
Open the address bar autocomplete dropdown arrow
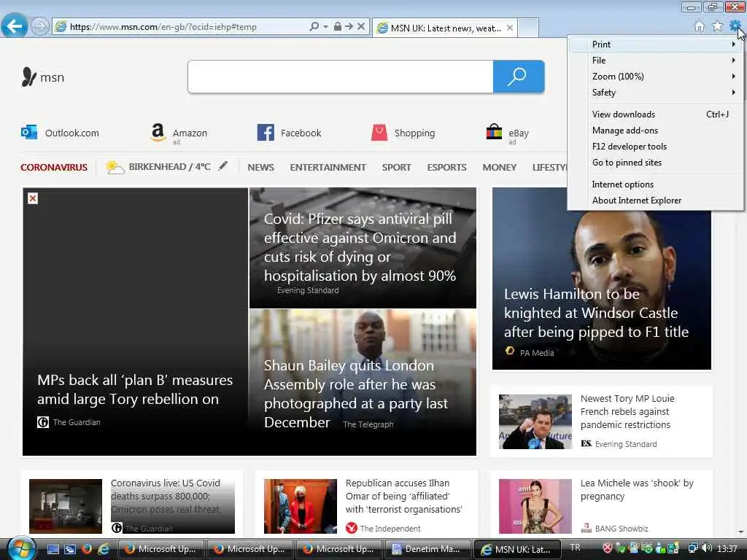pyautogui.click(x=326, y=27)
